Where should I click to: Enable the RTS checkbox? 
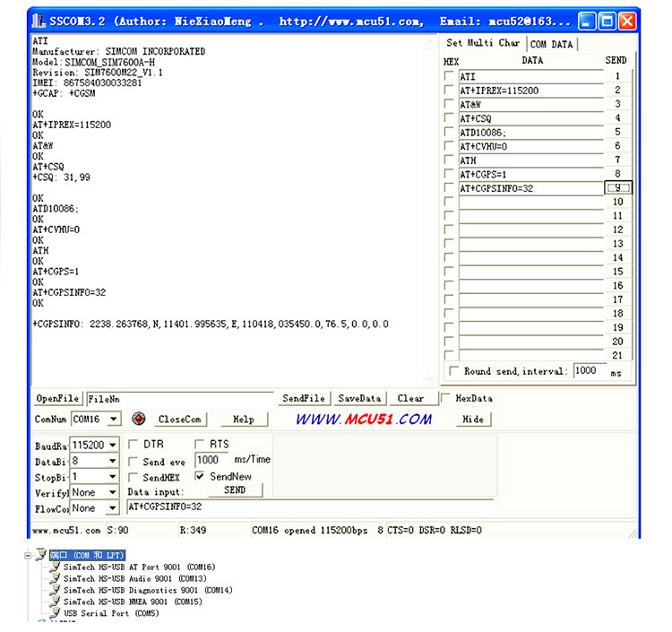(199, 444)
